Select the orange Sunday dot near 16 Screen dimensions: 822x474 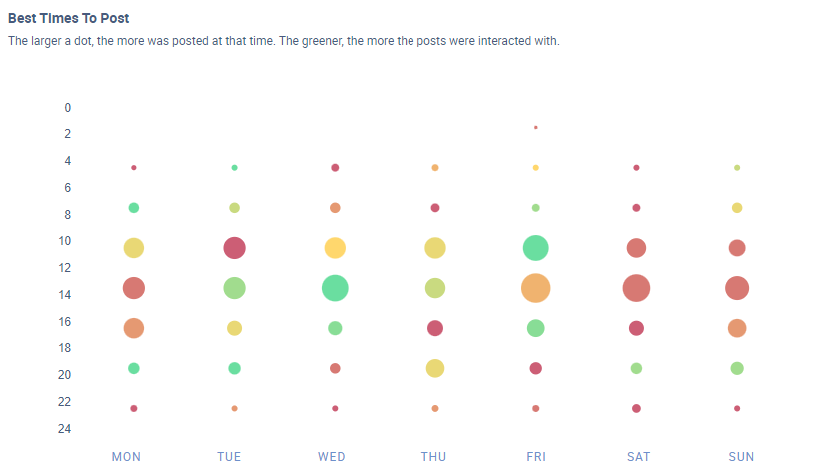737,328
